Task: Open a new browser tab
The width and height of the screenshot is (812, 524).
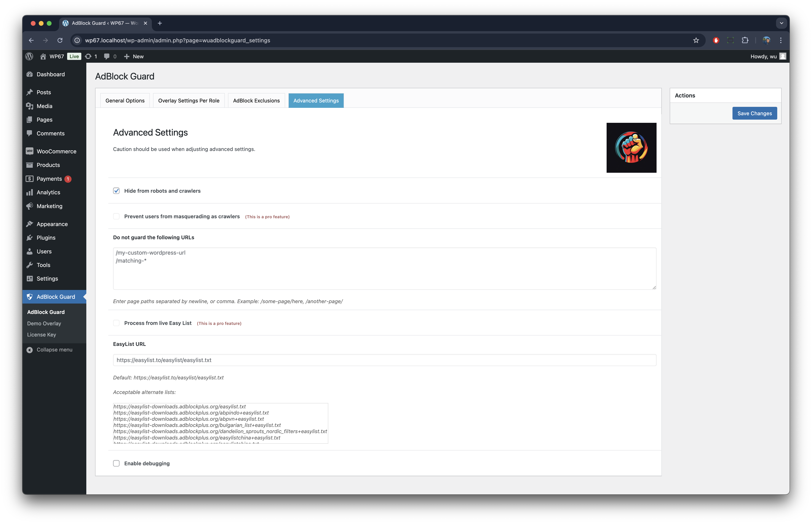Action: pyautogui.click(x=160, y=23)
